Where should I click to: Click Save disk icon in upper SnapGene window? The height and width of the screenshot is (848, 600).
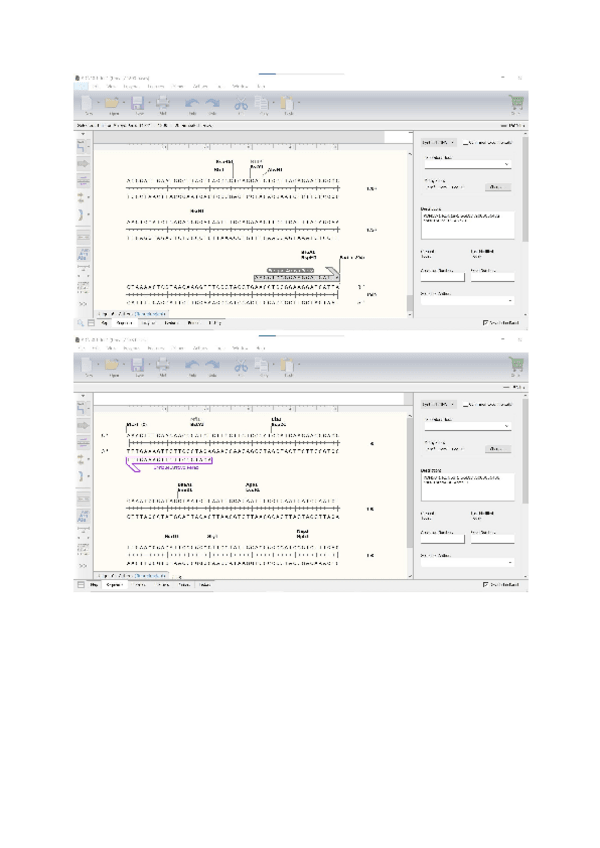coord(138,103)
